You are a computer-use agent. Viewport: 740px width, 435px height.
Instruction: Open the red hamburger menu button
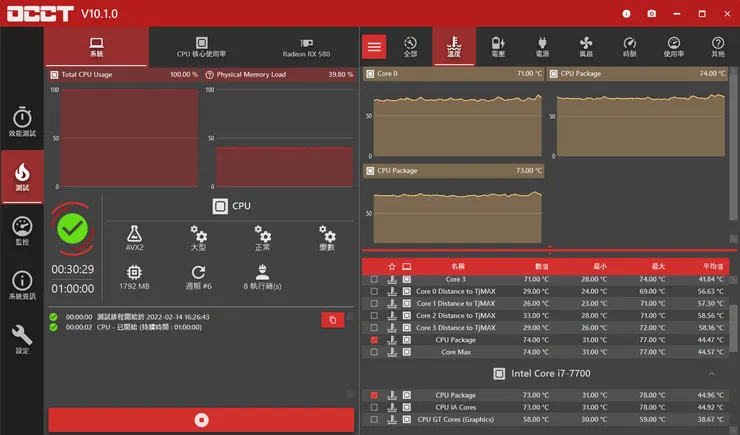(374, 47)
